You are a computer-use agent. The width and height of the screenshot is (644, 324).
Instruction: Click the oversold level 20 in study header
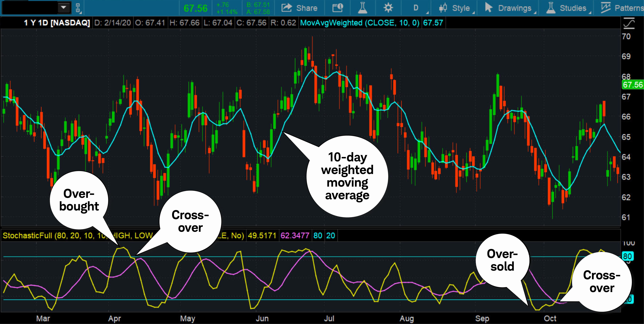(330, 235)
